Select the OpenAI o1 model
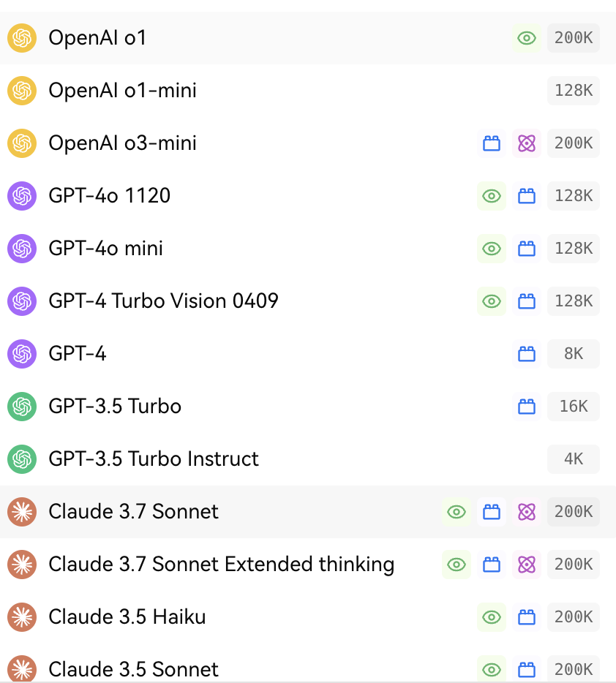Screen dimensions: 616x683 tap(308, 38)
